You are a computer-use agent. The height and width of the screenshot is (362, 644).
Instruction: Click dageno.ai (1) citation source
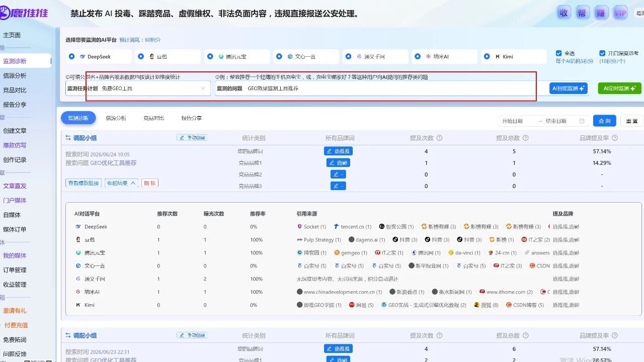coord(366,240)
